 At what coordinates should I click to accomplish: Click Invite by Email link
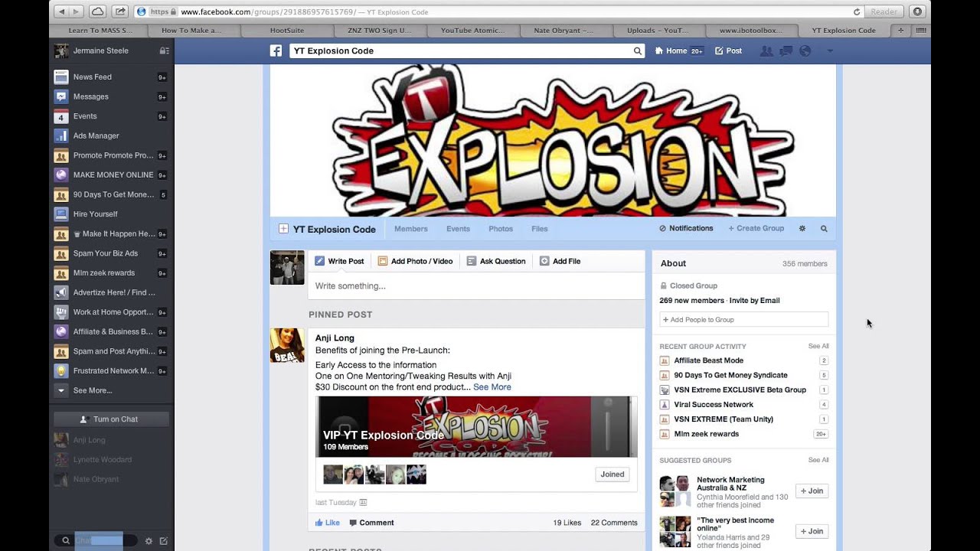point(754,301)
